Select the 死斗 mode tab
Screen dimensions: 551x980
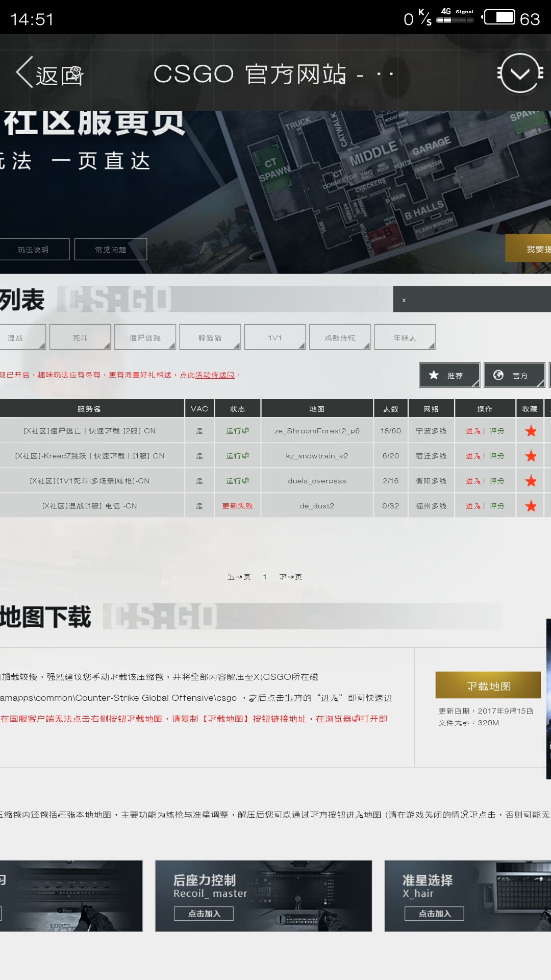click(x=80, y=337)
